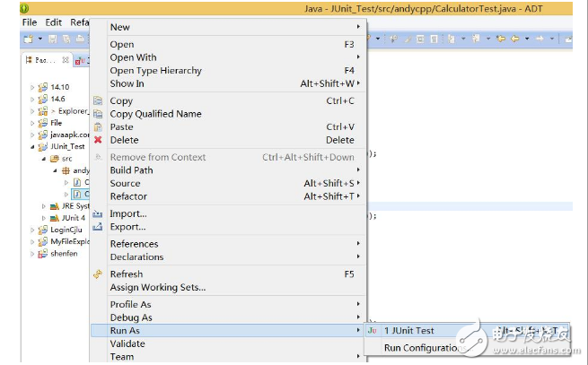Expand the LoginCjlu project

(x=33, y=230)
